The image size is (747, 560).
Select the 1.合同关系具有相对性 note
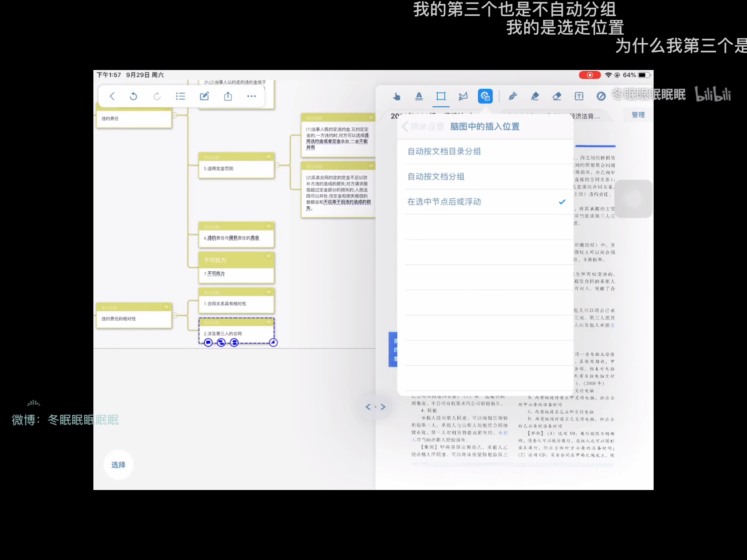(x=236, y=301)
